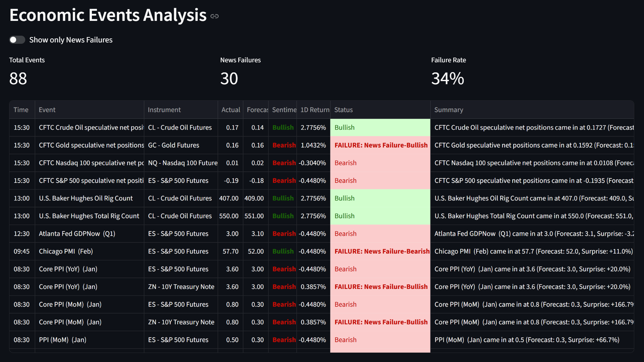Screen dimensions: 644x362
Task: Sort by the Actual column header
Action: [x=230, y=109]
